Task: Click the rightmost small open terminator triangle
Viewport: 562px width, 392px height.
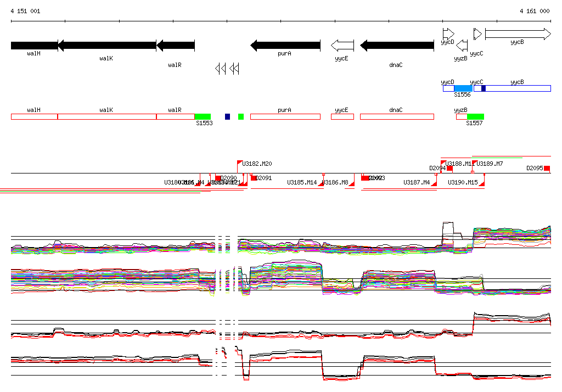Action: (x=237, y=69)
